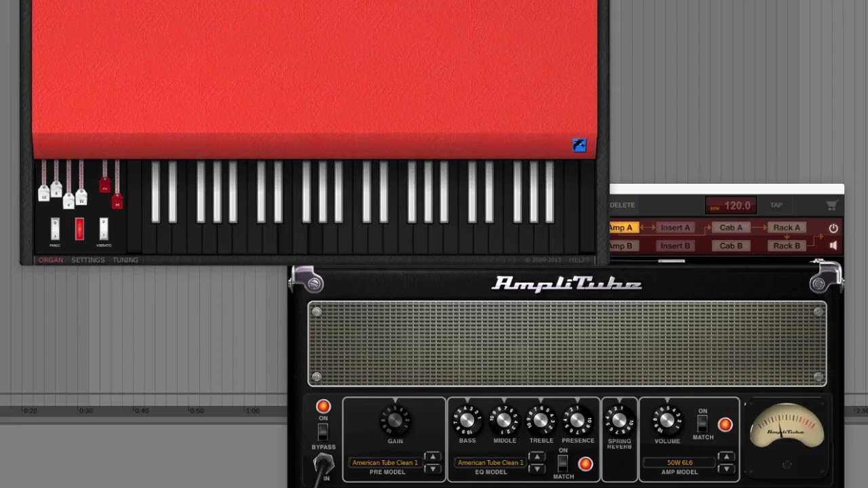868x488 pixels.
Task: Adjust the IV mixture drawbar
Action: tap(81, 197)
